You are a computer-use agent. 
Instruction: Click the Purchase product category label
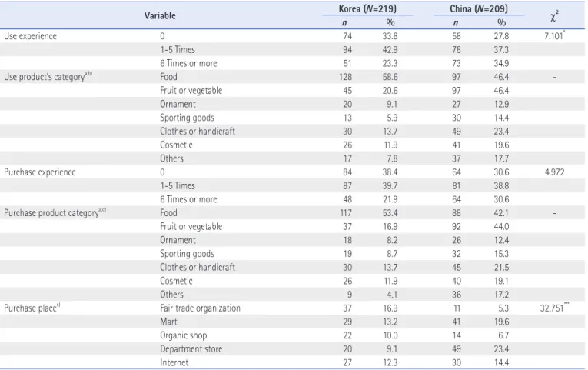[x=55, y=213]
